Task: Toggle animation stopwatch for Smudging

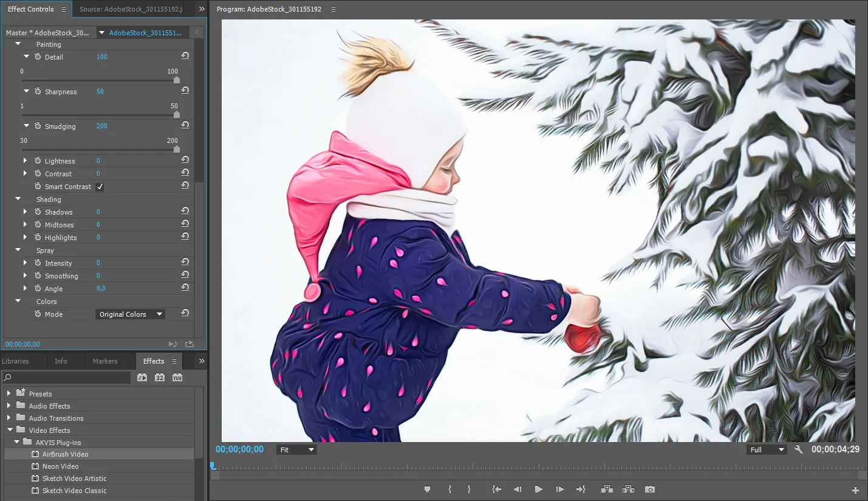Action: (38, 126)
